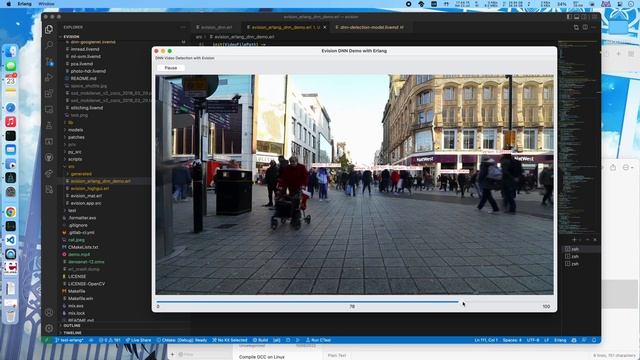Open the Music app in the Dock
Screen dimensions: 640x360
point(11,122)
